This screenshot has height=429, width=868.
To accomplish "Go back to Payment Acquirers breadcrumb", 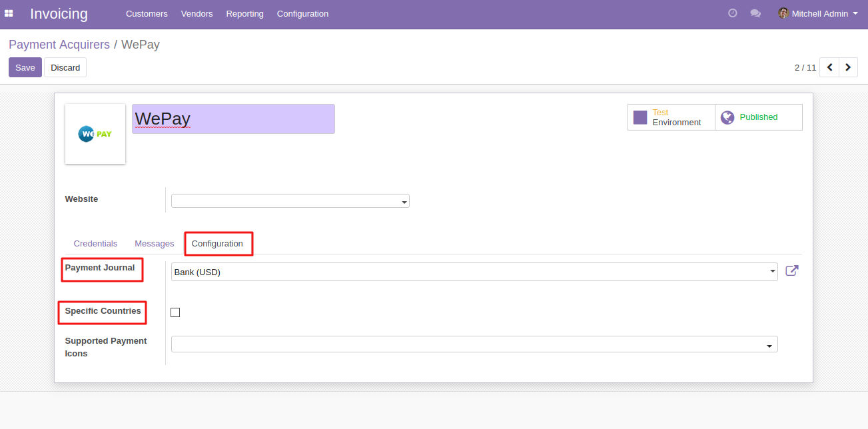I will point(59,45).
